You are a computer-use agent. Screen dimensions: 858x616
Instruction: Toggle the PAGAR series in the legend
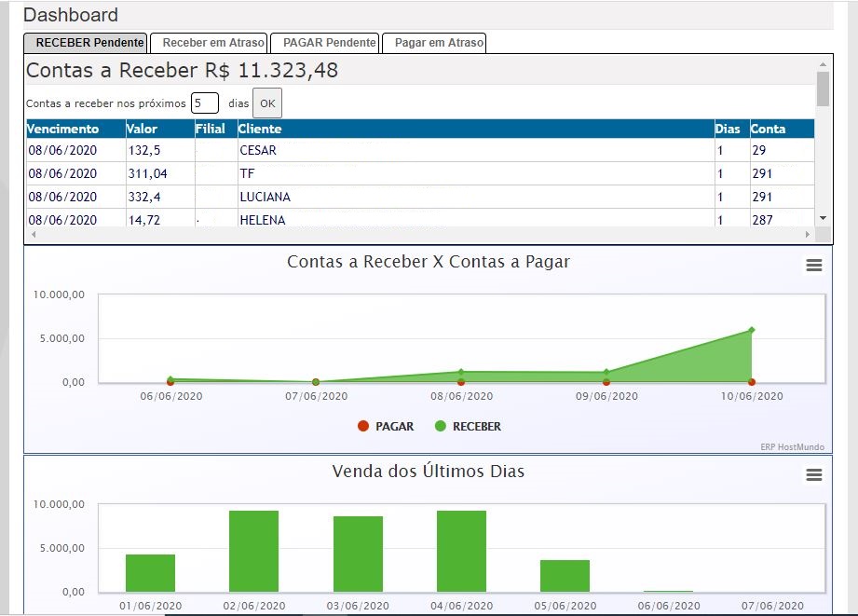386,427
